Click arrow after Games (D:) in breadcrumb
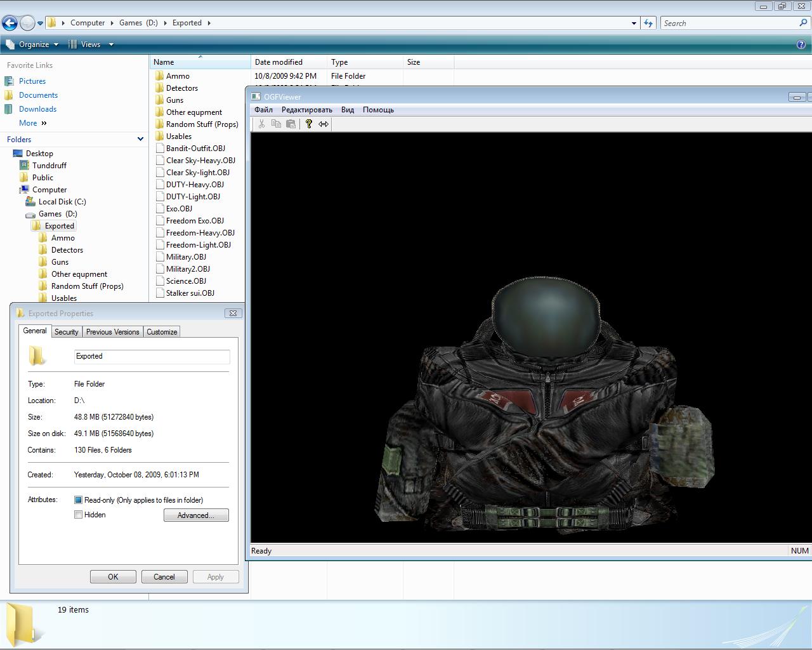The image size is (812, 650). 165,23
